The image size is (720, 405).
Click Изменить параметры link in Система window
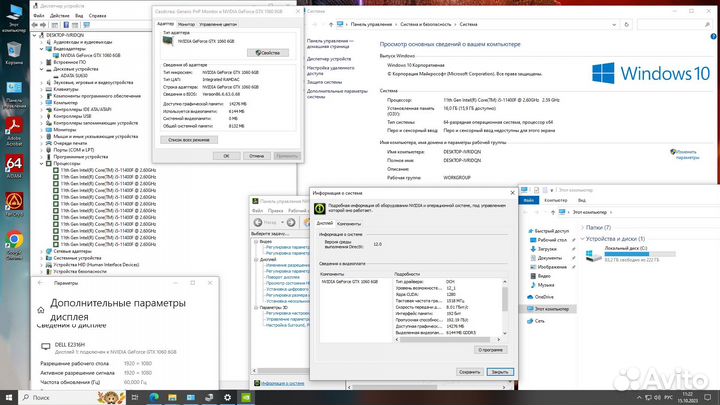(687, 154)
